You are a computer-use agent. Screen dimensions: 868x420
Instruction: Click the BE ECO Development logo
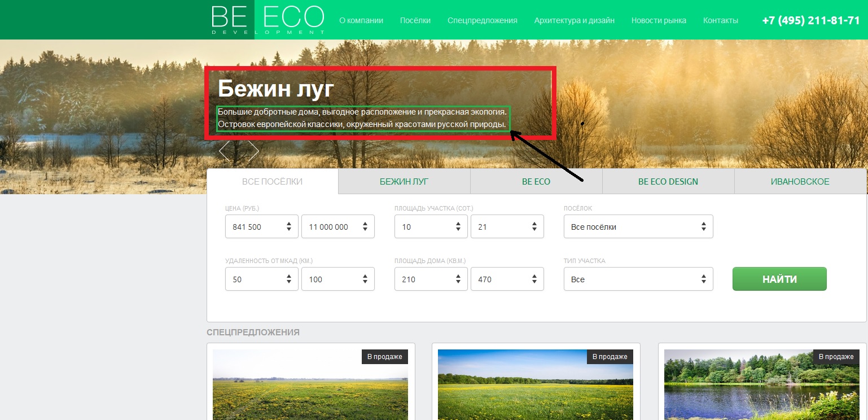click(x=268, y=20)
